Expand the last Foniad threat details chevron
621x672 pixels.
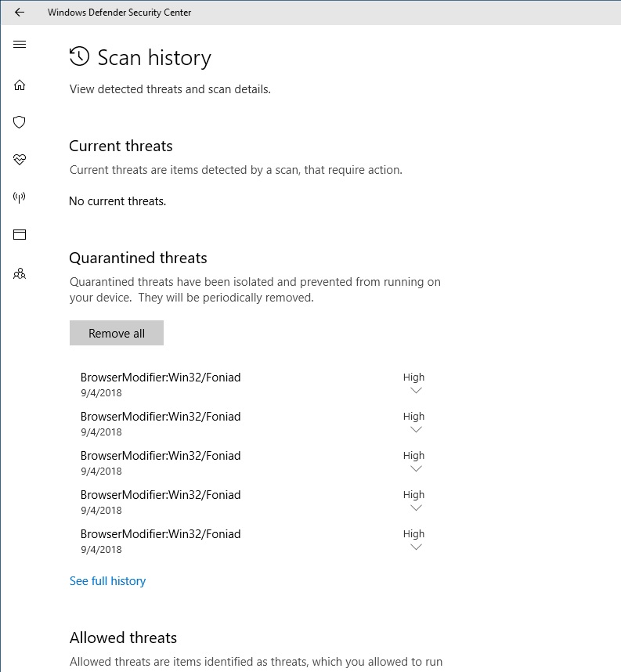(x=416, y=547)
